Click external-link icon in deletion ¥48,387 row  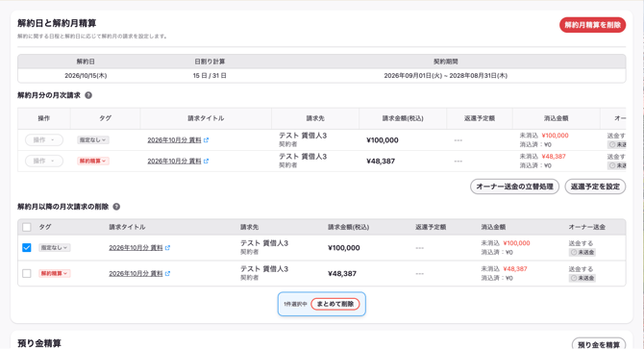(167, 273)
